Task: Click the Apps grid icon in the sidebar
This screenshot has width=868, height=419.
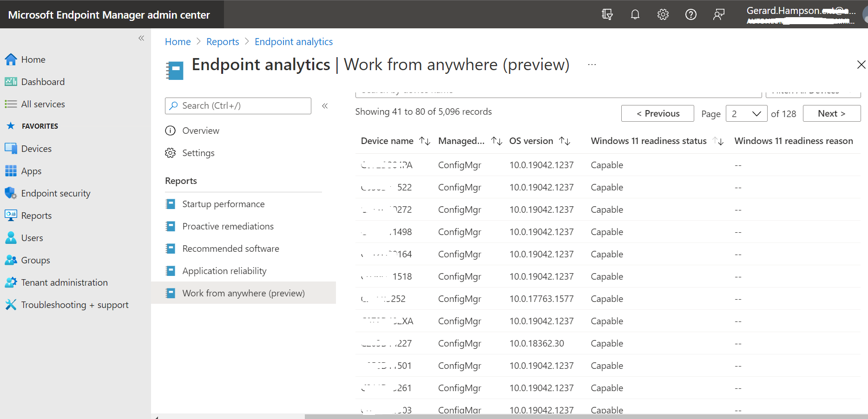Action: [11, 170]
